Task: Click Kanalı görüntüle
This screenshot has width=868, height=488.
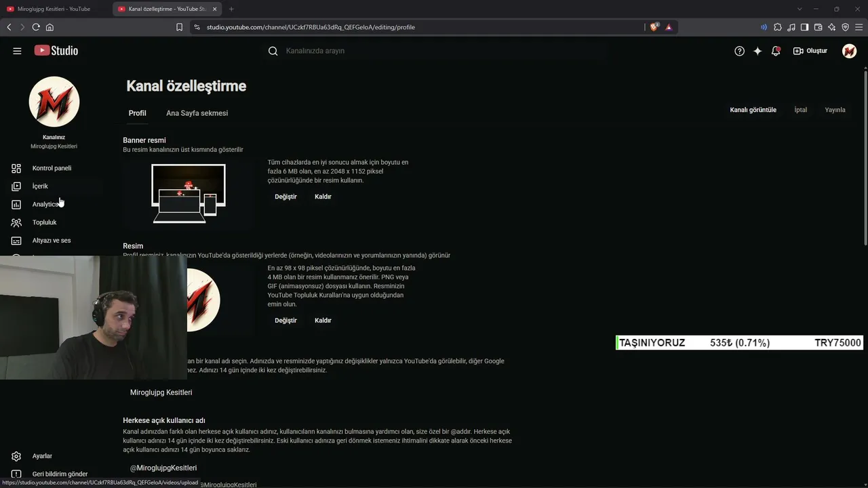Action: 753,110
